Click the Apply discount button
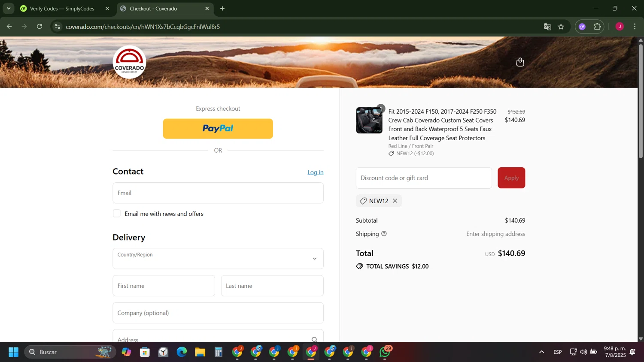644x362 pixels. pos(511,178)
